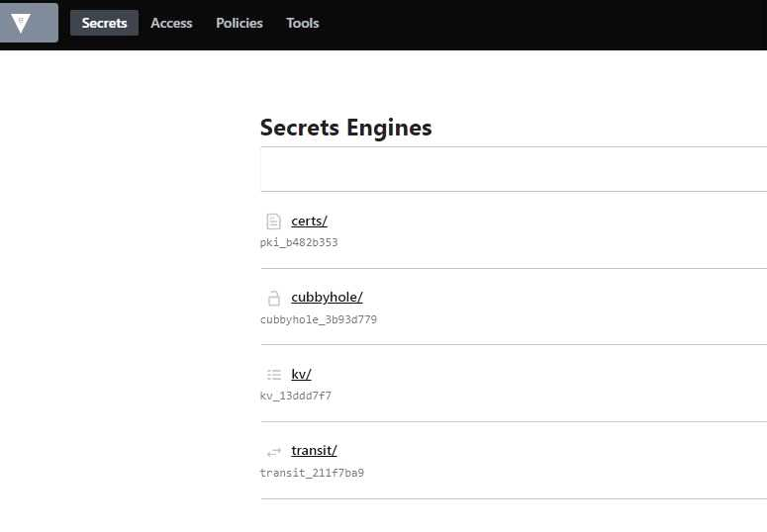Switch to the Access tab
767x532 pixels.
point(171,23)
